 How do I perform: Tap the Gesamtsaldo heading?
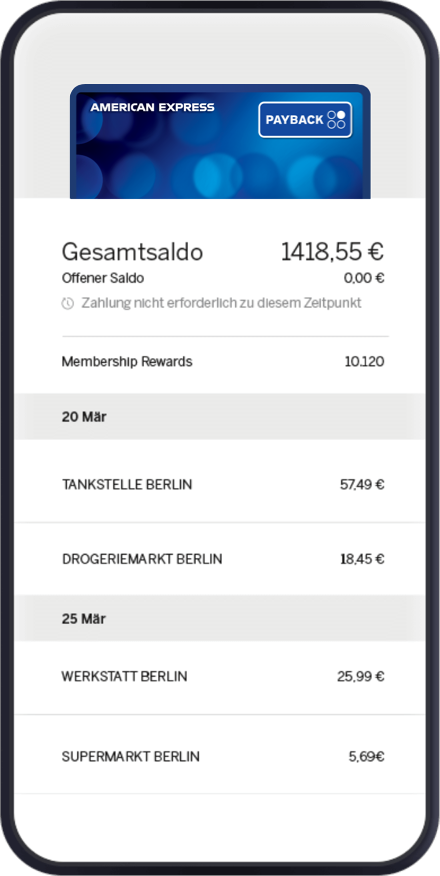(132, 253)
